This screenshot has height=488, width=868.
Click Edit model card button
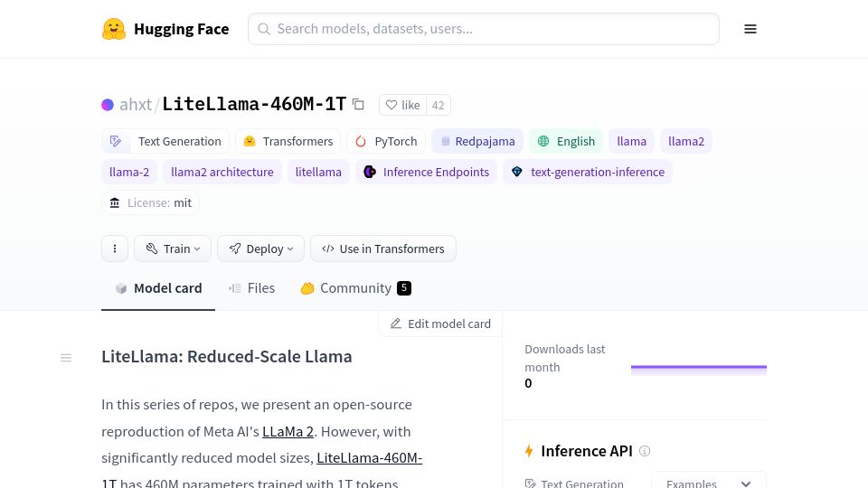[x=440, y=324]
